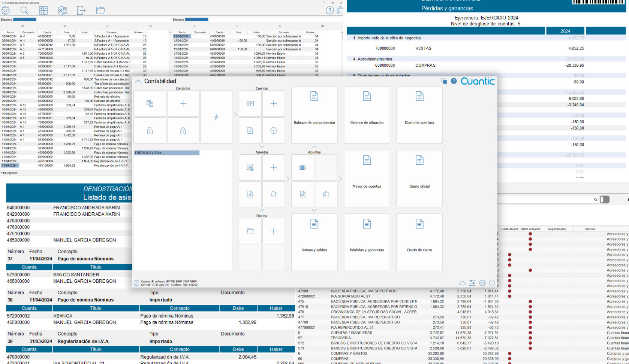Open the info icon tile under Cuentas
This screenshot has height=364, width=629.
[x=274, y=131]
